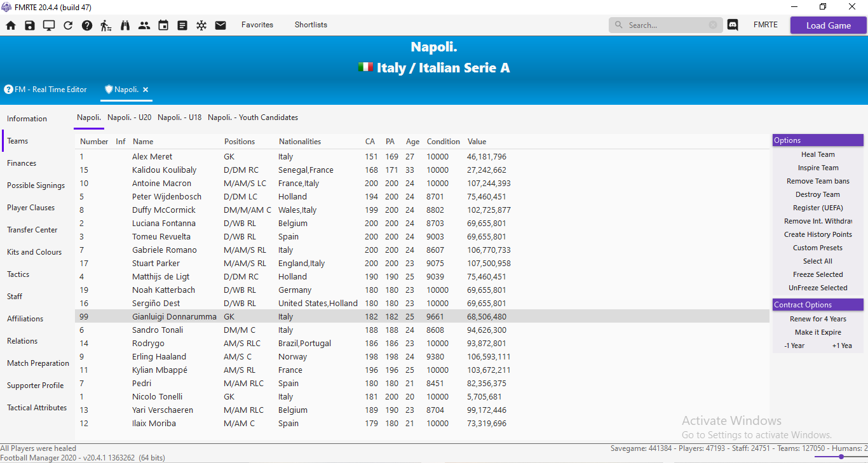The width and height of the screenshot is (868, 463).
Task: Click the player transfer swap icon
Action: pyautogui.click(x=106, y=25)
